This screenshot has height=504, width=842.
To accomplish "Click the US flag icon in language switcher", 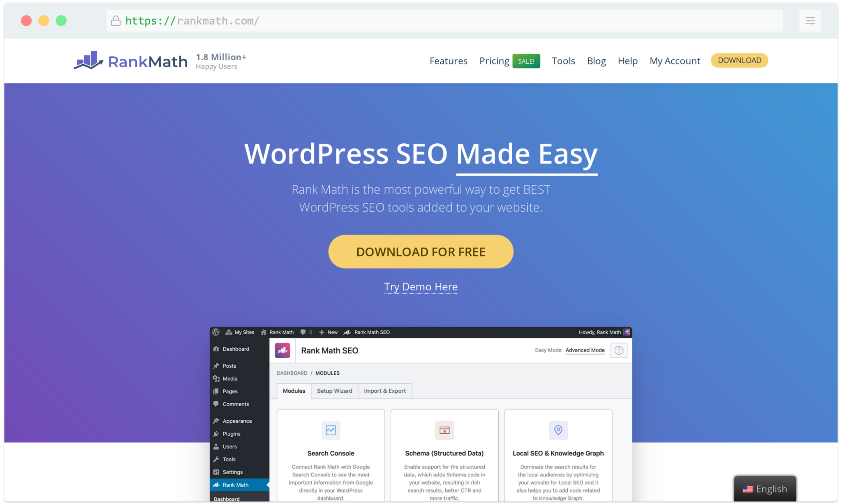I will [x=747, y=489].
